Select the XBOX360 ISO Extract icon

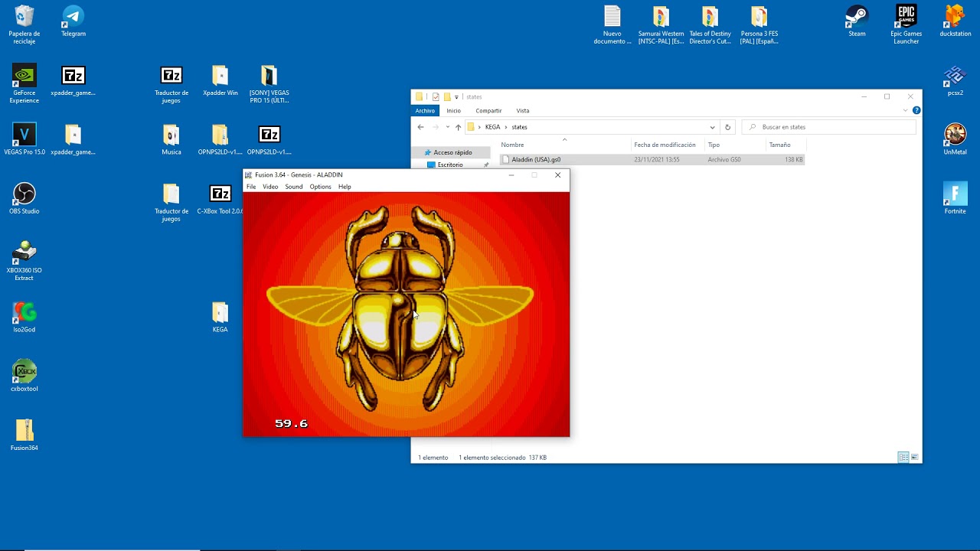[x=24, y=260]
